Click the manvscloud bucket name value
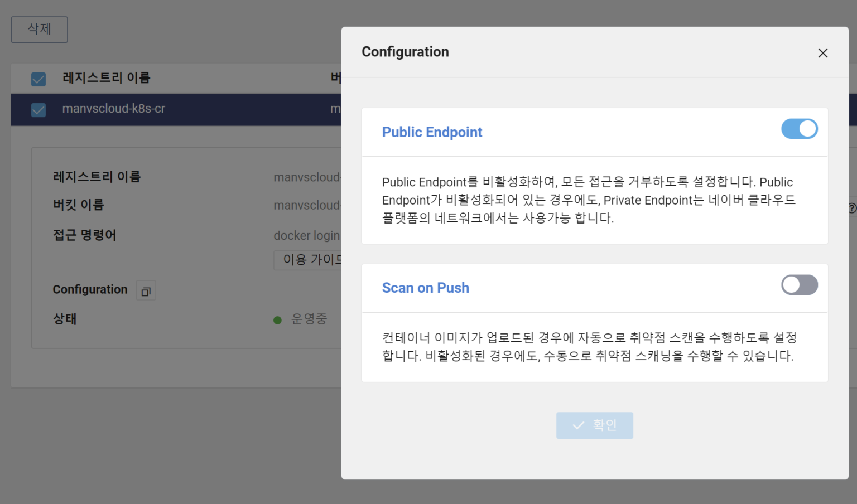Screen dimensions: 857x504 [307, 205]
